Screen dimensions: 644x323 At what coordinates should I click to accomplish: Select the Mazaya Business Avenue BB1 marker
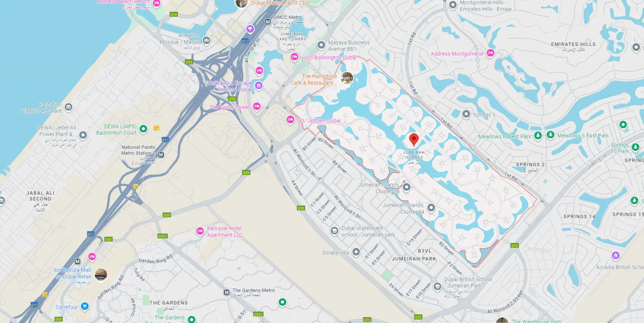[x=321, y=45]
